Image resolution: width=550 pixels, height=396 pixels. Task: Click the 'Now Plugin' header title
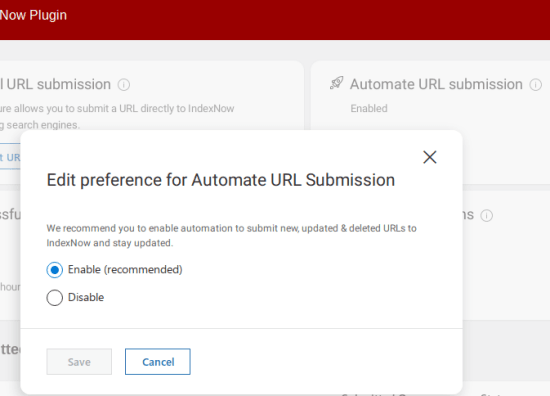pyautogui.click(x=33, y=15)
